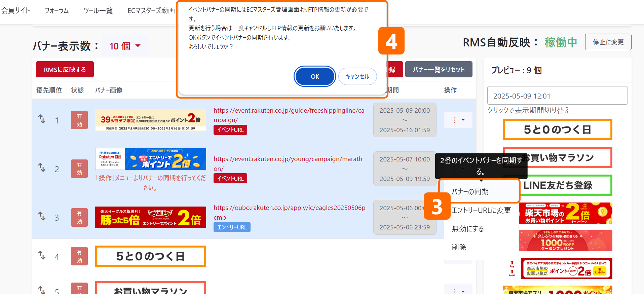This screenshot has width=644, height=294.
Task: Click the プレビュー : 9 個 heading
Action: pyautogui.click(x=516, y=70)
